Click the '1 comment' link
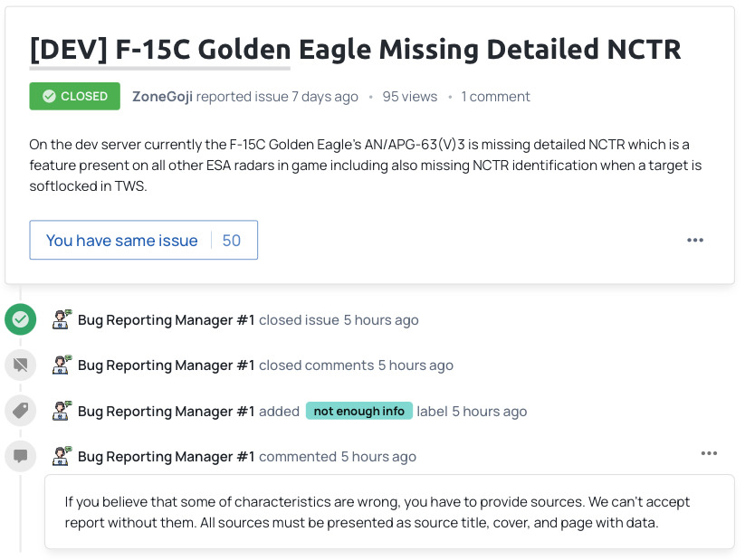This screenshot has width=745, height=560. click(495, 97)
